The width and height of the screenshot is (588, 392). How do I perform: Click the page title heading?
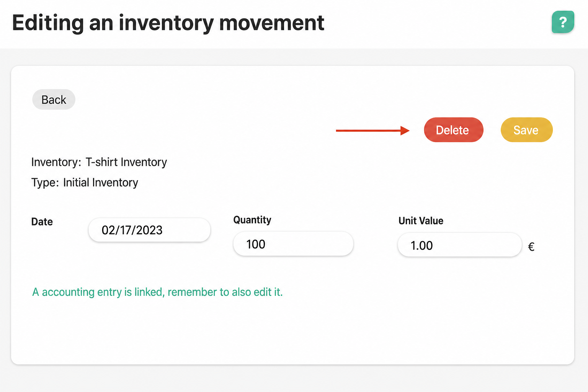pos(168,23)
